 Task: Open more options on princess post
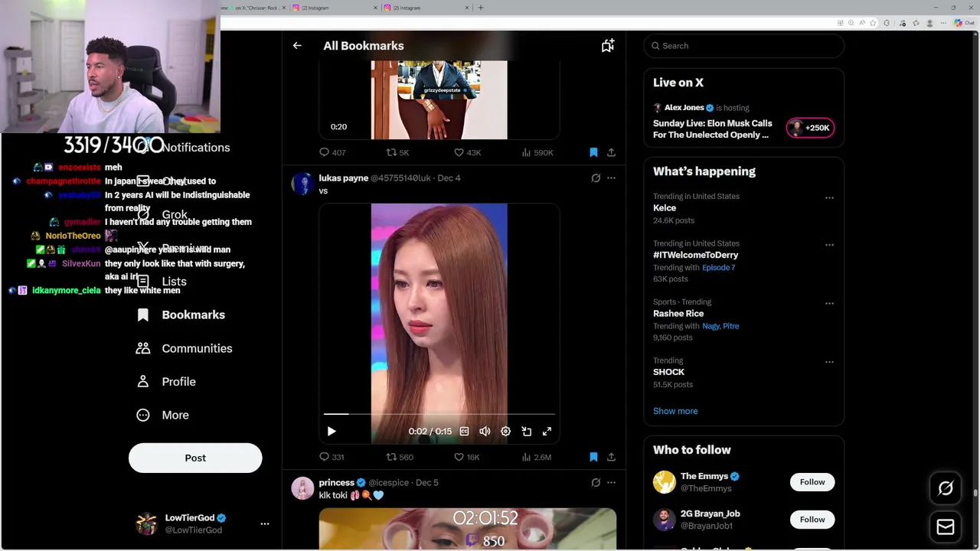[x=611, y=482]
